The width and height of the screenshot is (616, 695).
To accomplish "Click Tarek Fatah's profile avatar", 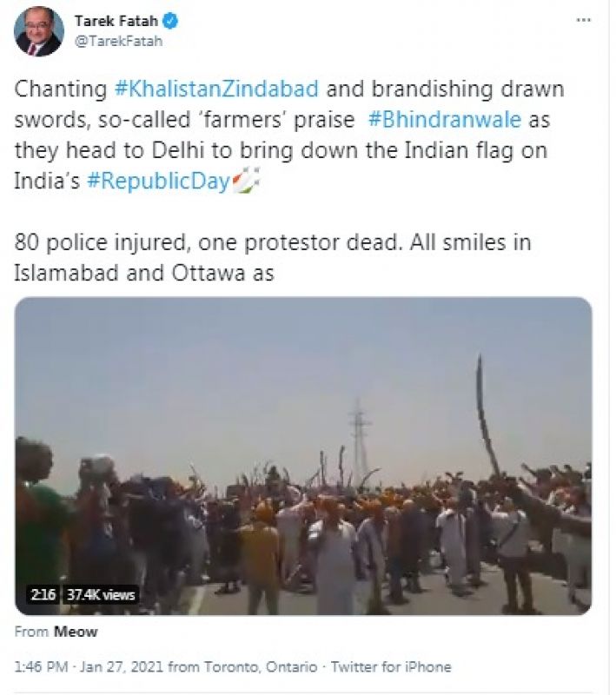I will [x=39, y=31].
